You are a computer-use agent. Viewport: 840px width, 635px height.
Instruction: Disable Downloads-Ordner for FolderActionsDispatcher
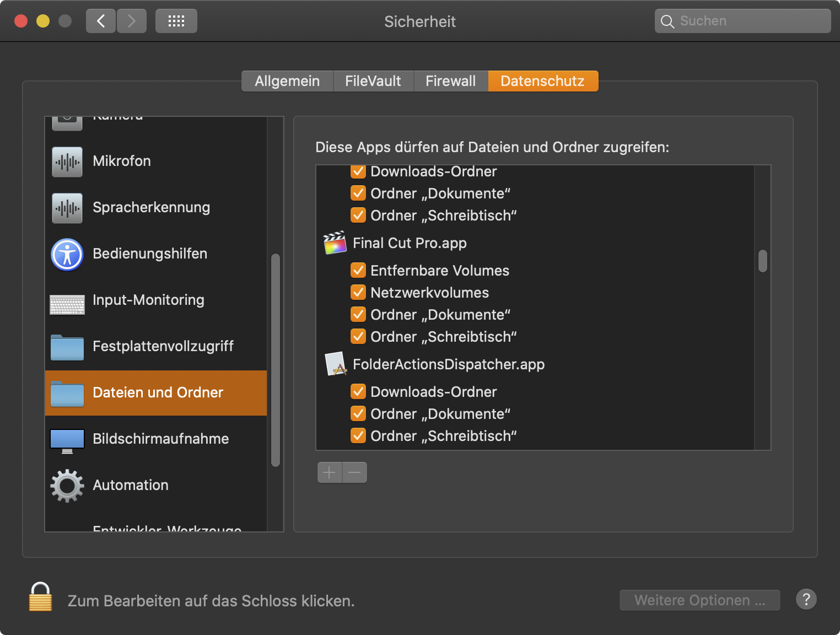[x=358, y=392]
